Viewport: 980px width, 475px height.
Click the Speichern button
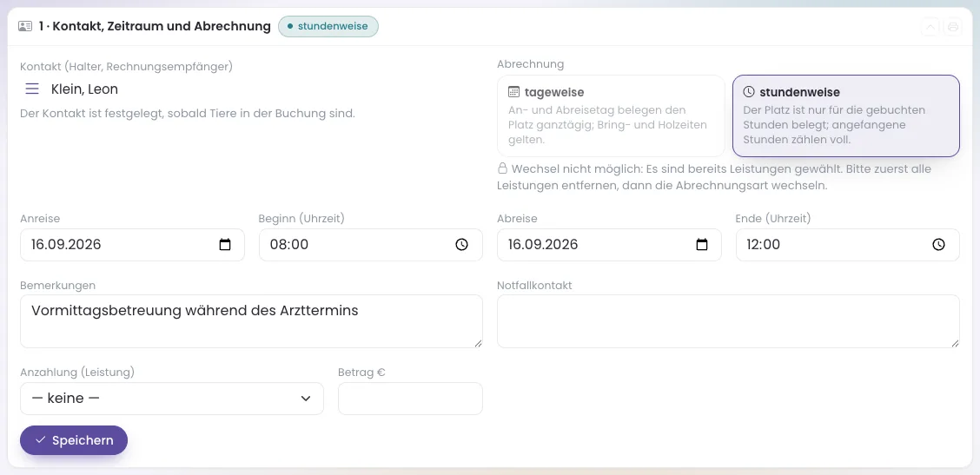click(x=74, y=440)
